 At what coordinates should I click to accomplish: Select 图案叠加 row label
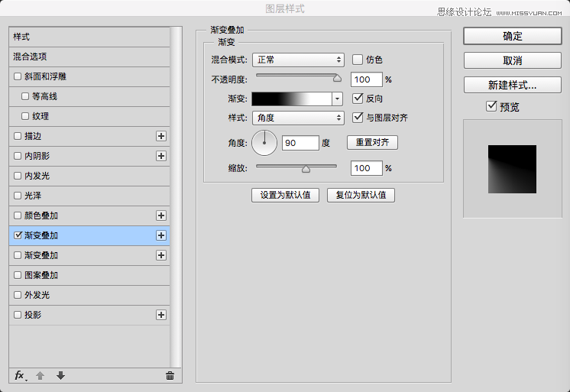point(41,275)
